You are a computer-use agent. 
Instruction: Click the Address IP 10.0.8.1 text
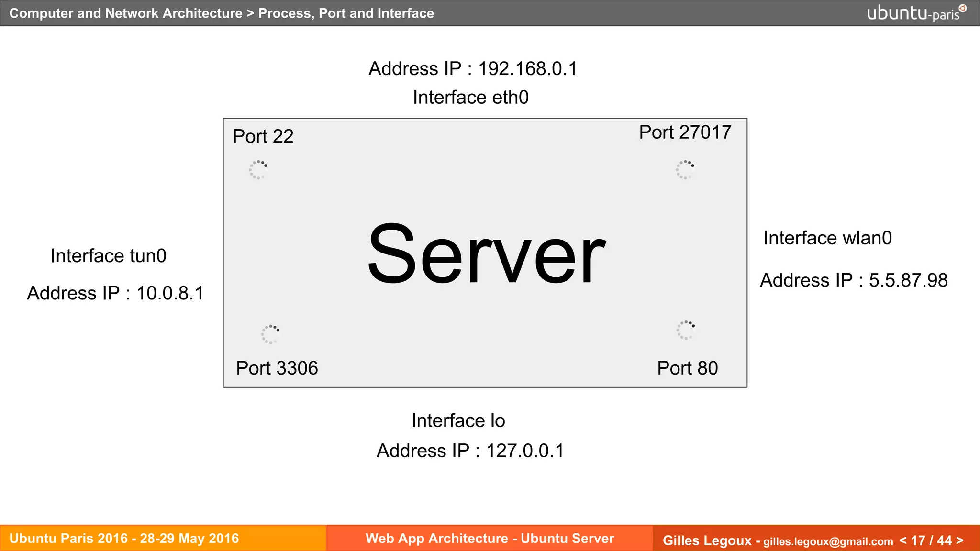point(115,293)
